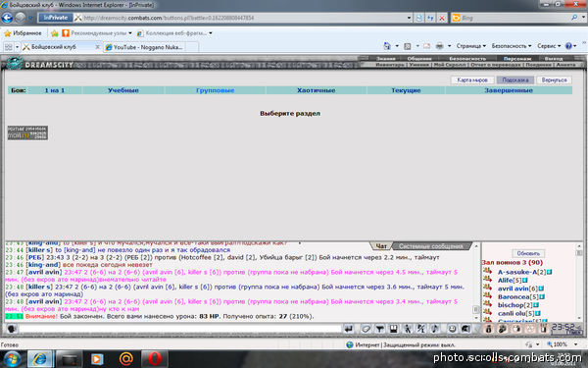Click the Обновить button
588x368 pixels.
528,253
